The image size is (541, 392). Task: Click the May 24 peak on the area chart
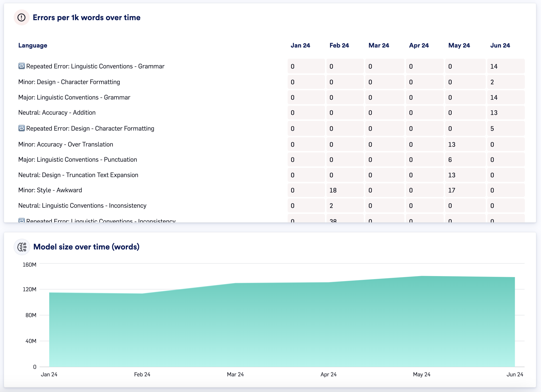(422, 276)
